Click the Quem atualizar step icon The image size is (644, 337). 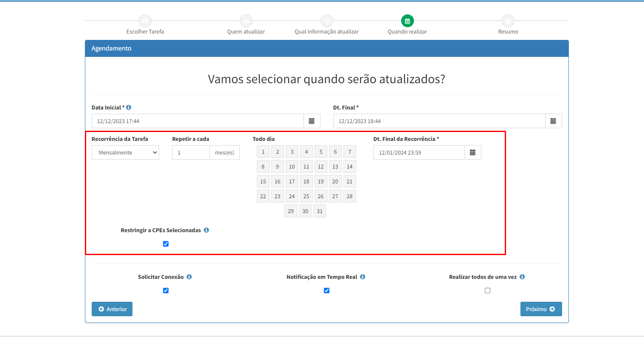point(246,21)
